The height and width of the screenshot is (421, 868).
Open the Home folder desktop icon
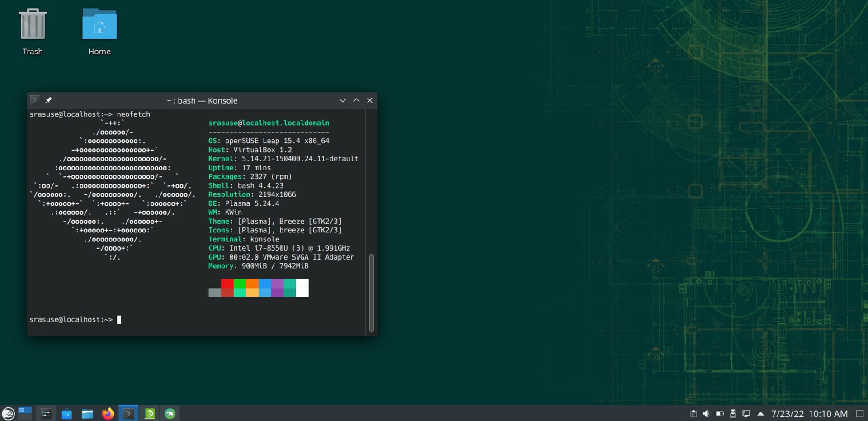(99, 32)
